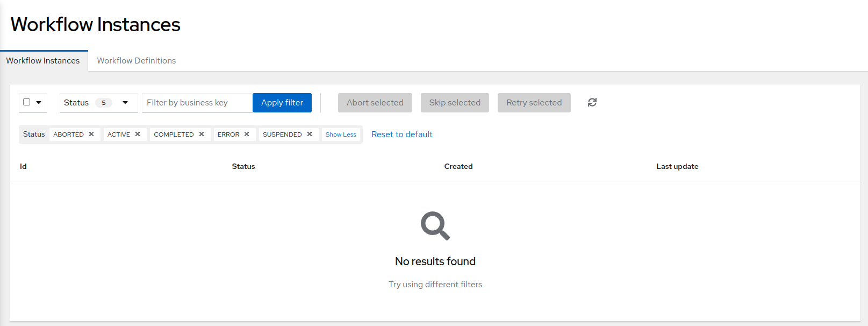Remove the SUSPENDED status filter chip
The image size is (868, 326).
pos(310,134)
